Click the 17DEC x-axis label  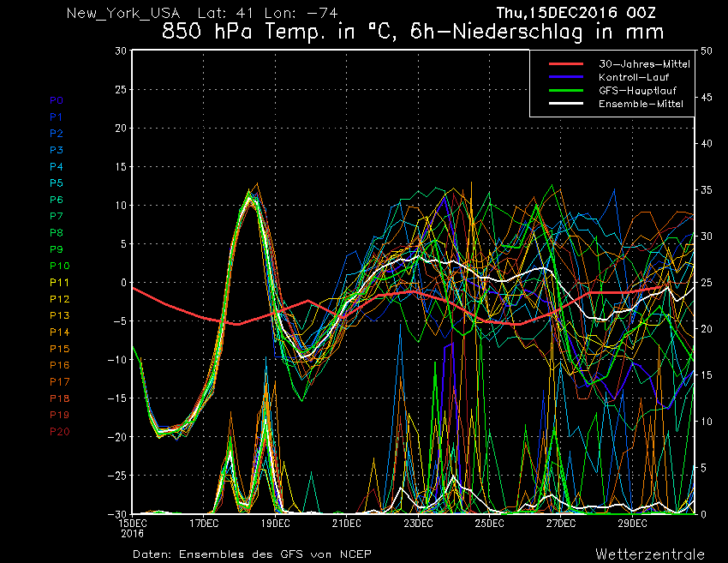(204, 524)
